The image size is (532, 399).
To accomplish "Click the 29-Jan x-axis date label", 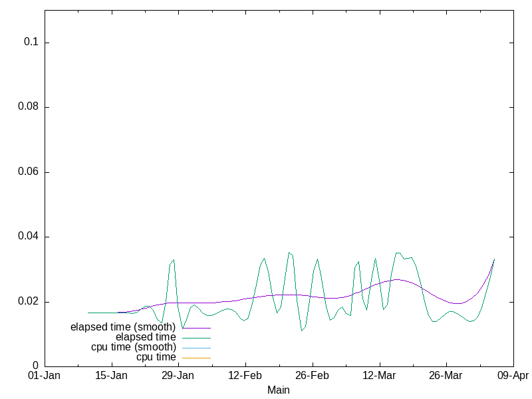I will tap(178, 376).
